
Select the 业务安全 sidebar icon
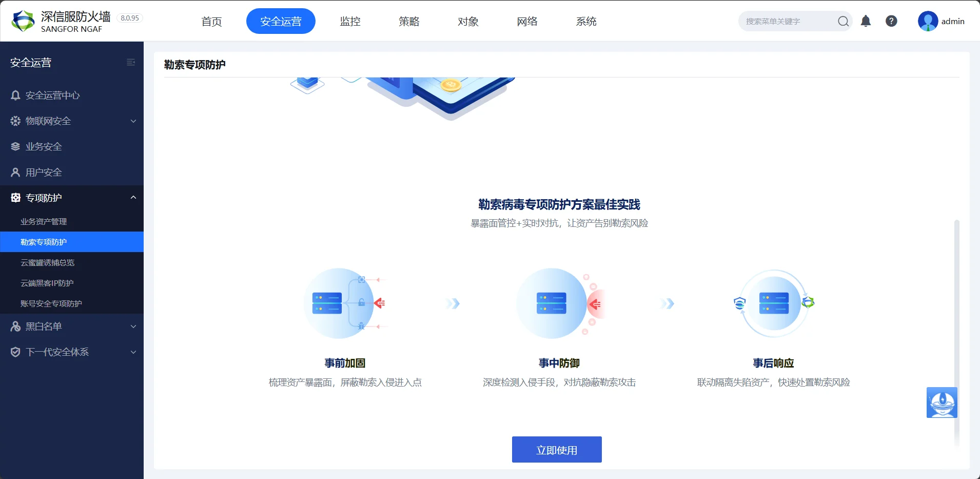point(15,146)
